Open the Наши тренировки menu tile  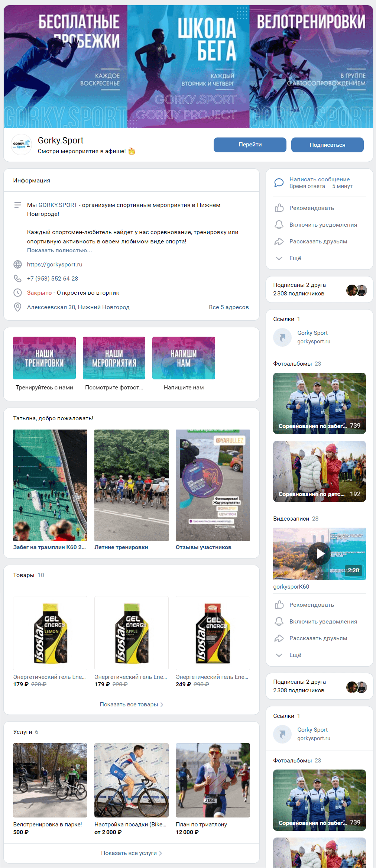point(44,358)
